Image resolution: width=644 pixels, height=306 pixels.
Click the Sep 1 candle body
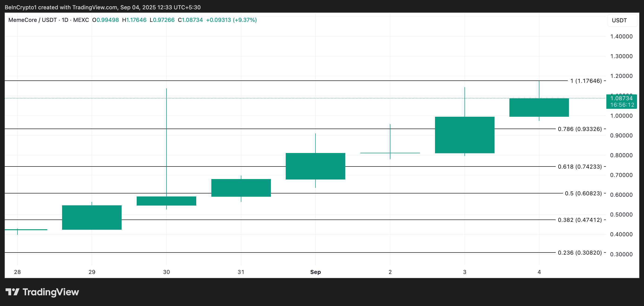[315, 166]
